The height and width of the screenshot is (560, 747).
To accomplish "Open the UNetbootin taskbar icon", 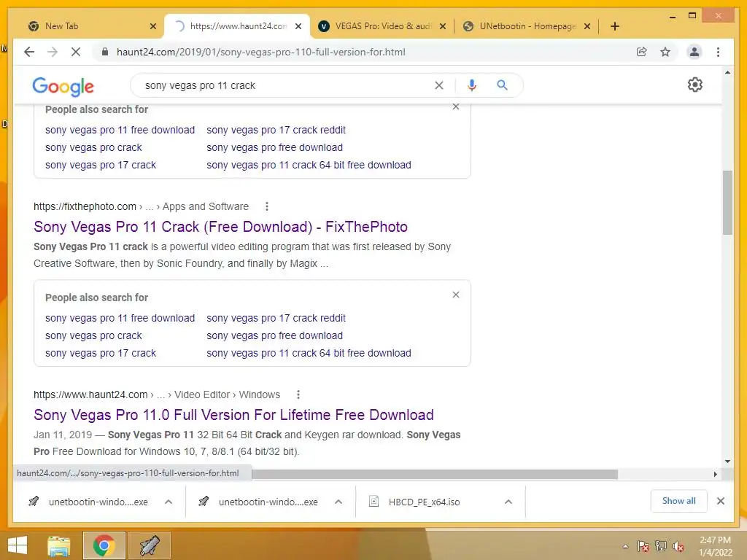I will [x=149, y=545].
